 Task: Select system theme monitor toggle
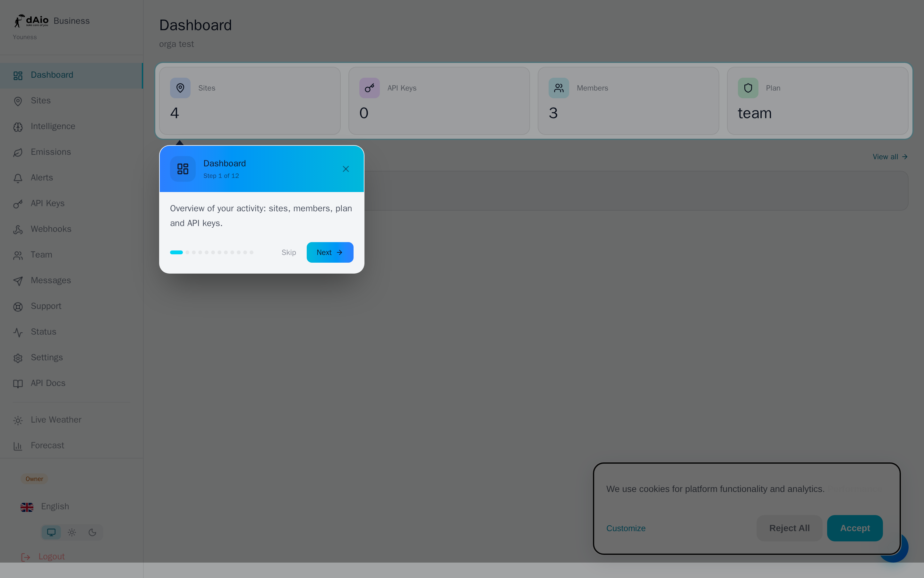[51, 532]
